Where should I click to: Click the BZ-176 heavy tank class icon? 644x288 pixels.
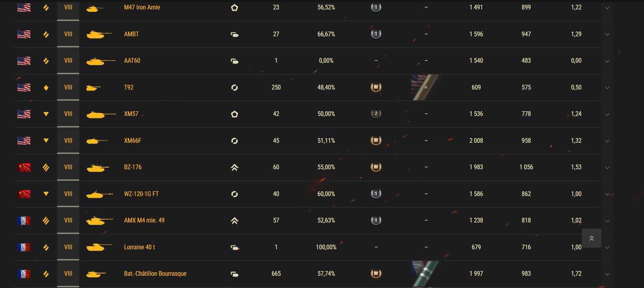234,167
